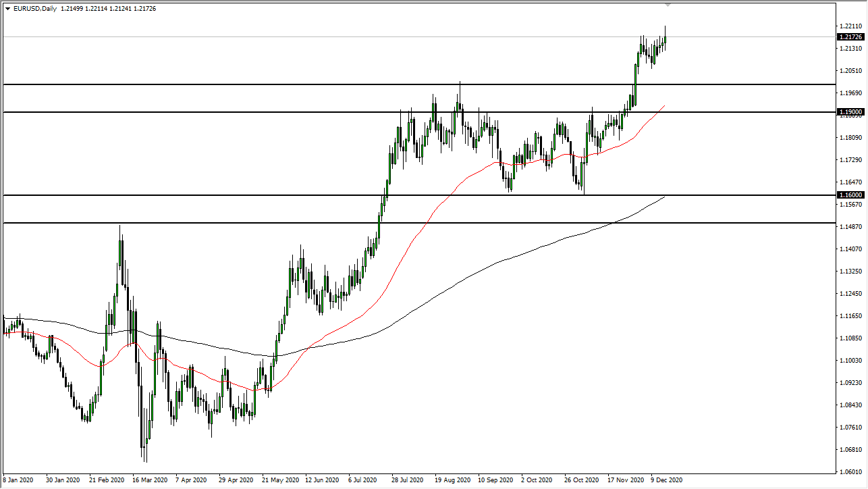This screenshot has height=489, width=868.
Task: Select the upper black resistance line near 1.20000
Action: tap(405, 83)
